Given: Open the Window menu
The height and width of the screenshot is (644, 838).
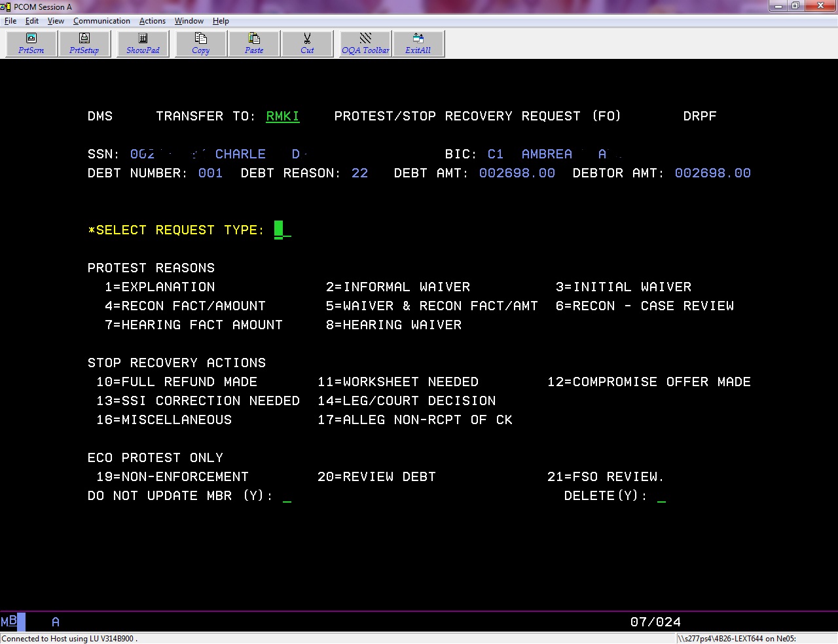Looking at the screenshot, I should pyautogui.click(x=189, y=21).
